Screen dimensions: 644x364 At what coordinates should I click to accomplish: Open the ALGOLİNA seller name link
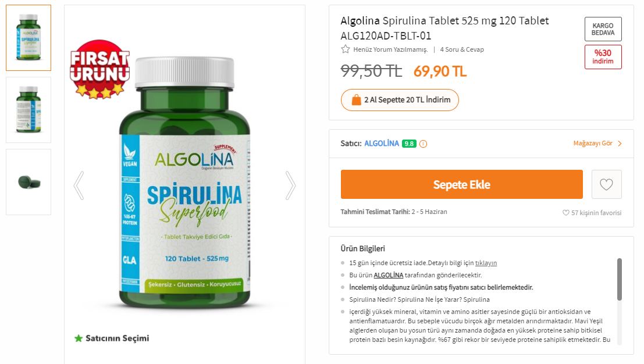382,143
